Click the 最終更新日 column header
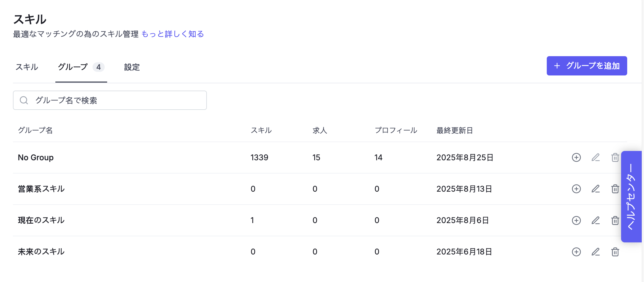644x282 pixels. coord(454,130)
